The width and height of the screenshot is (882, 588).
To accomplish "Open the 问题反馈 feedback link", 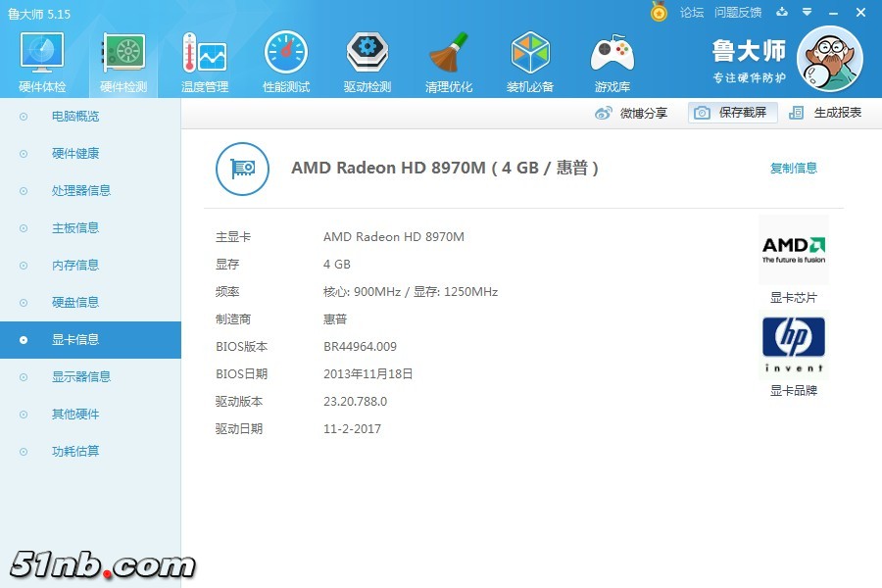I will [738, 13].
